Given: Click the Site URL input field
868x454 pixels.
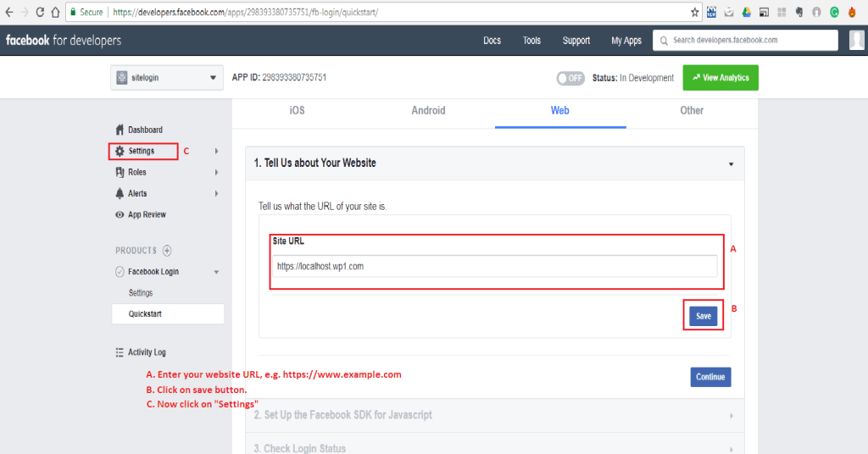Looking at the screenshot, I should tap(495, 266).
